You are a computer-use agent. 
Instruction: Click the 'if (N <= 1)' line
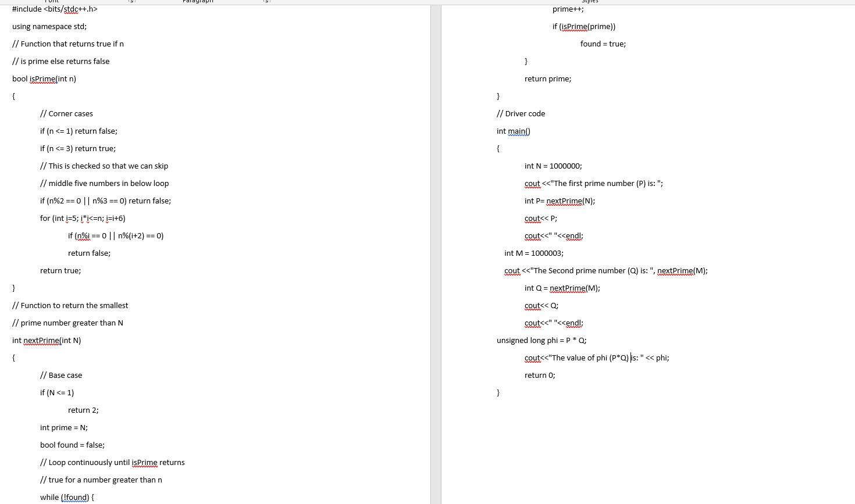pos(57,392)
